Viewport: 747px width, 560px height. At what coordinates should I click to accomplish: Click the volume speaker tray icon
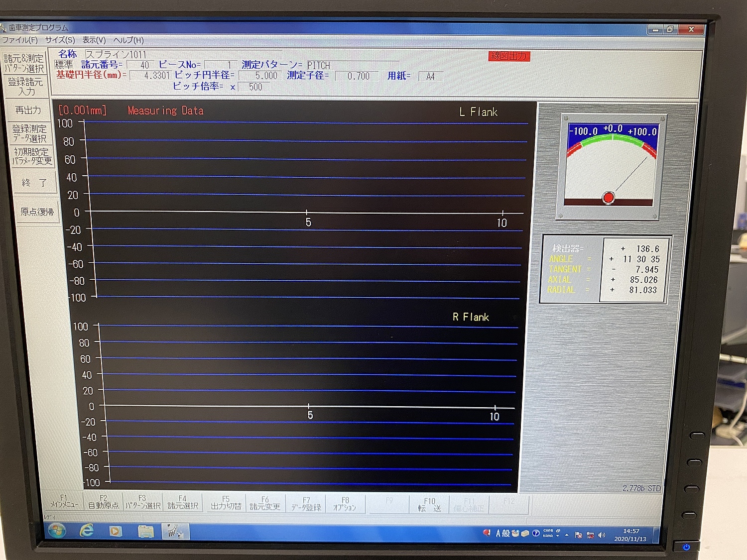pyautogui.click(x=602, y=535)
